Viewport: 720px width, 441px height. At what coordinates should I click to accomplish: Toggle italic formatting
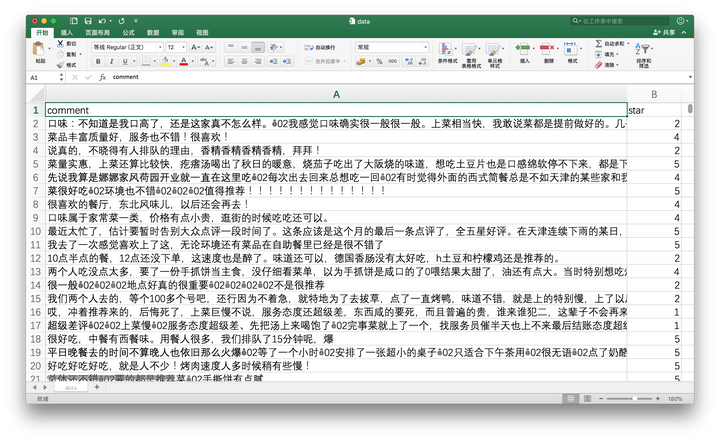[x=111, y=61]
